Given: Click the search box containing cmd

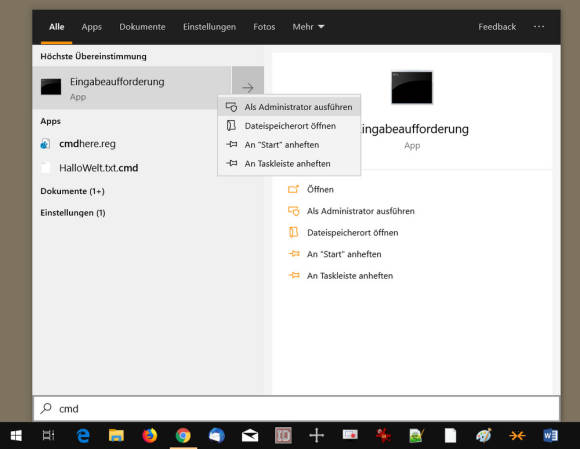Looking at the screenshot, I should click(x=296, y=409).
